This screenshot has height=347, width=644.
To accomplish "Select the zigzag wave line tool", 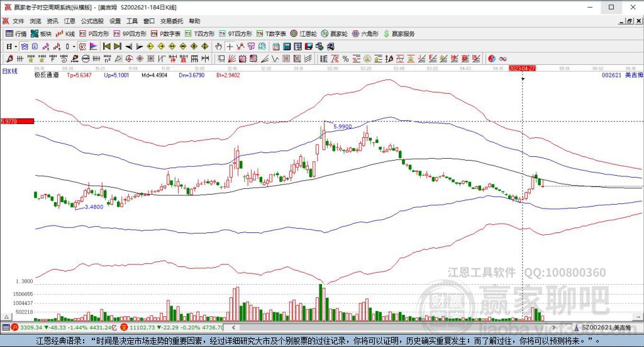I will pyautogui.click(x=275, y=59).
